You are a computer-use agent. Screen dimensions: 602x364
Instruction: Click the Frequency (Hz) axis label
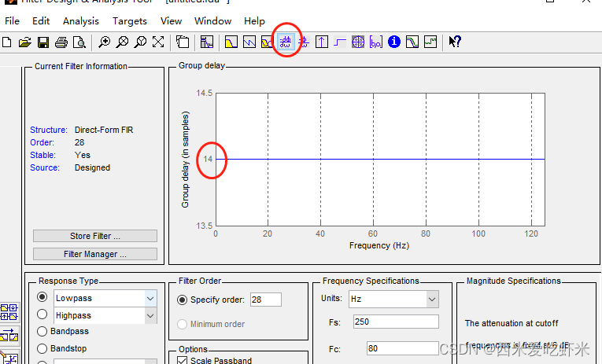point(379,245)
